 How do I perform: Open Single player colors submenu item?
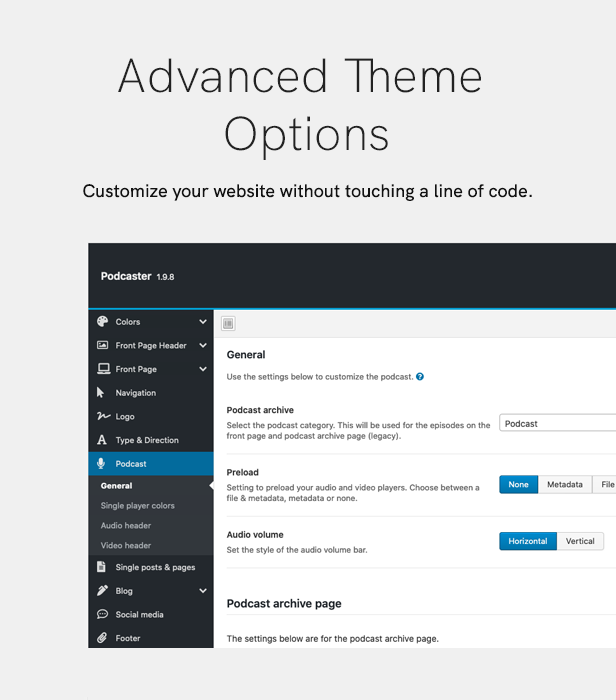(x=137, y=505)
